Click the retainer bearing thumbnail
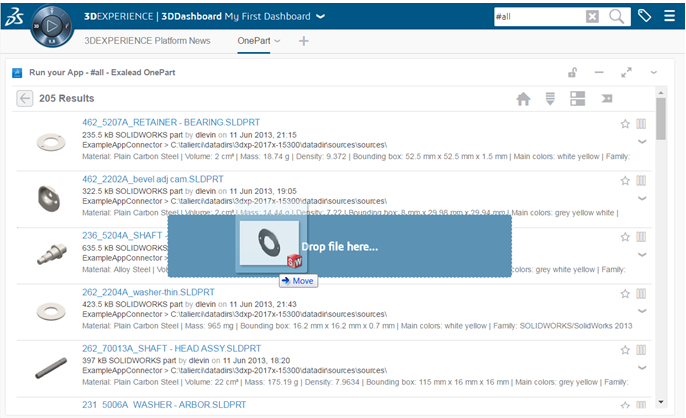 pos(51,142)
